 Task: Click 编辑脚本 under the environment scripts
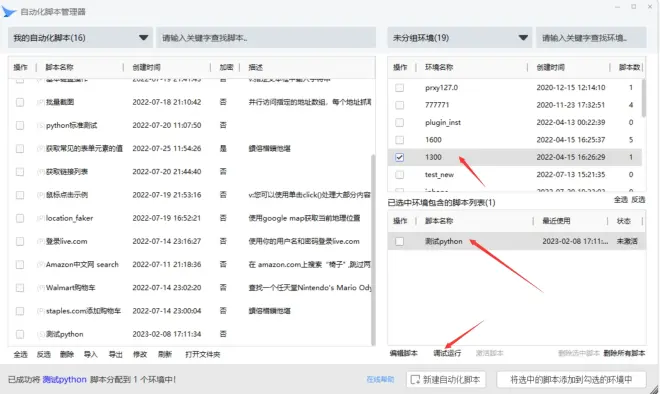(x=404, y=353)
